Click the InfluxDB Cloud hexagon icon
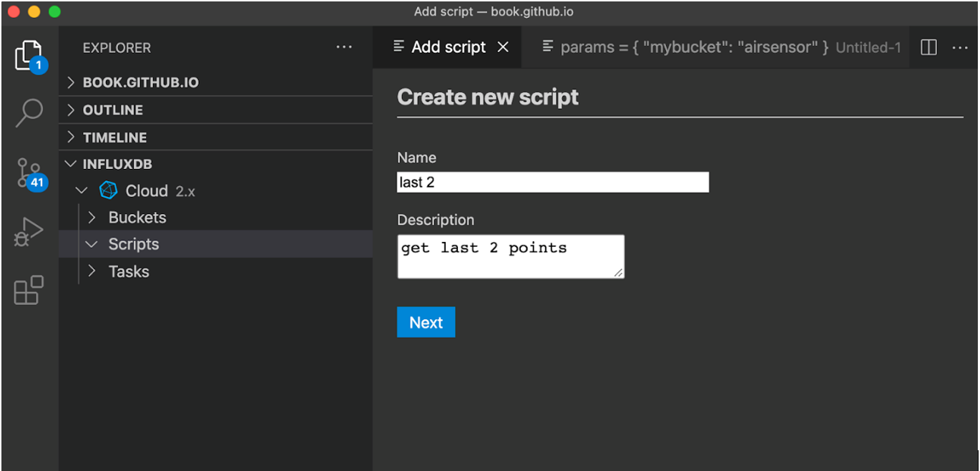The height and width of the screenshot is (471, 980). 108,190
